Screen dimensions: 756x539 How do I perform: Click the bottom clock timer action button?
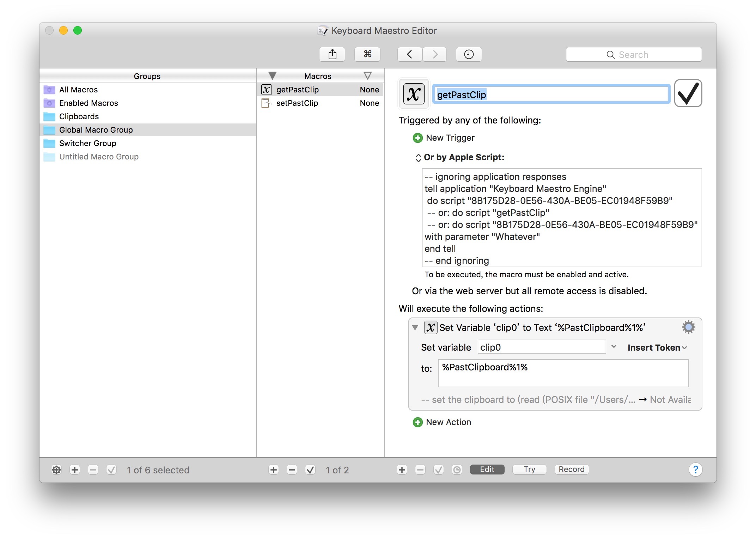tap(457, 470)
